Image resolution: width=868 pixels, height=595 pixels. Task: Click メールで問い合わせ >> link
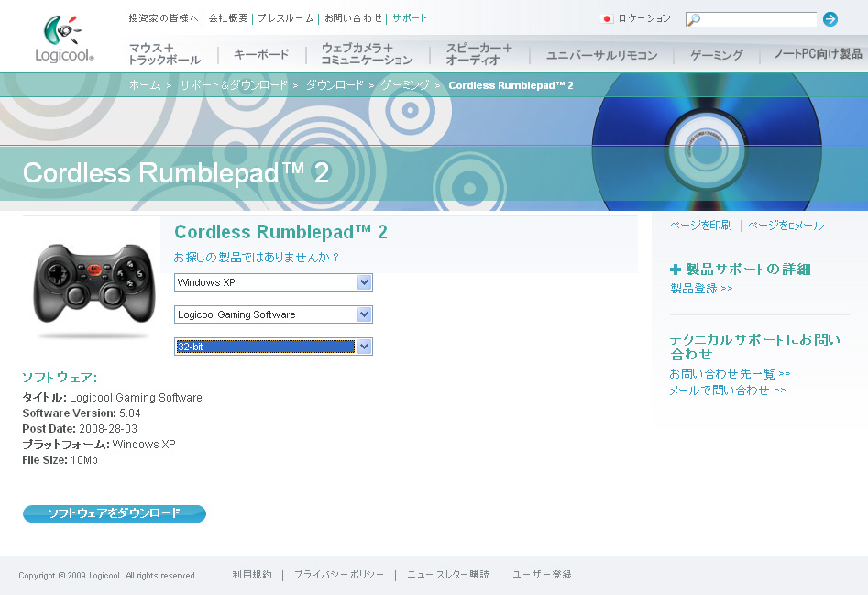[x=728, y=391]
